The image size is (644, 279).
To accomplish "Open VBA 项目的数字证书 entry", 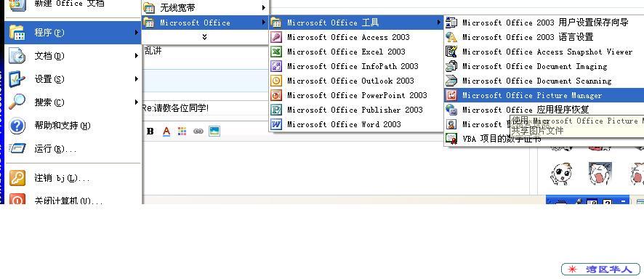I will (x=502, y=139).
